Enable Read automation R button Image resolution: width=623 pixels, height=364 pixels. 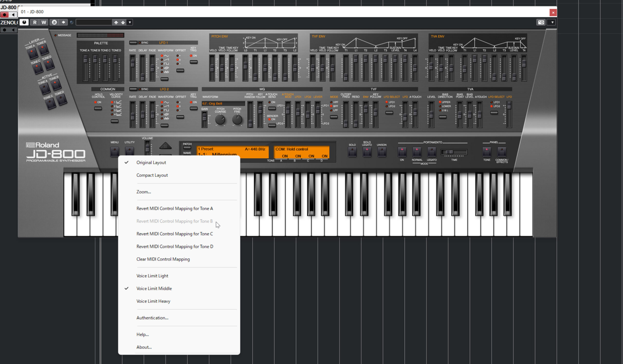click(x=35, y=22)
